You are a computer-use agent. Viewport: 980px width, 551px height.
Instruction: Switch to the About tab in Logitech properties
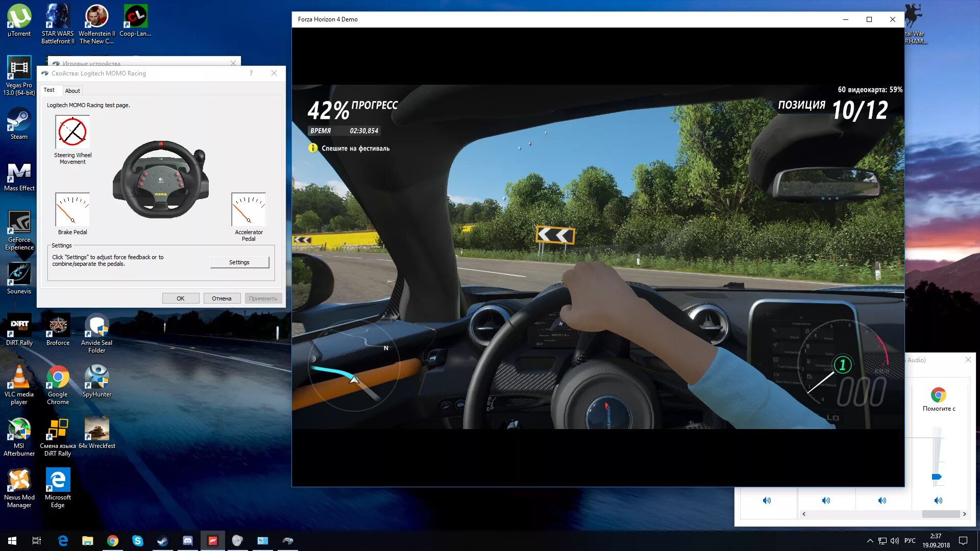point(72,89)
